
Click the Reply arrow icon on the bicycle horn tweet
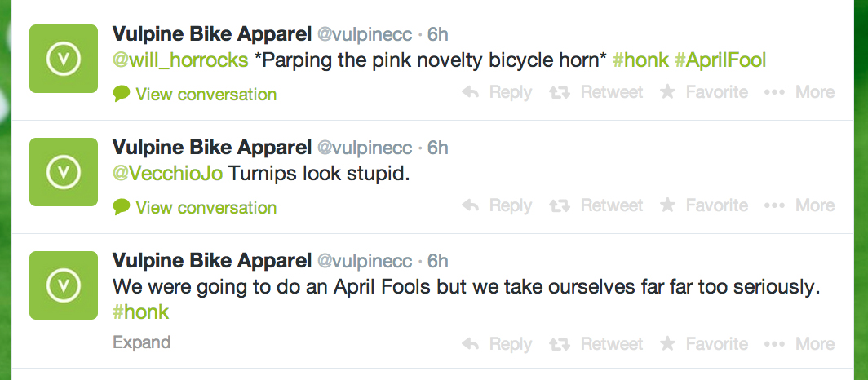point(471,93)
